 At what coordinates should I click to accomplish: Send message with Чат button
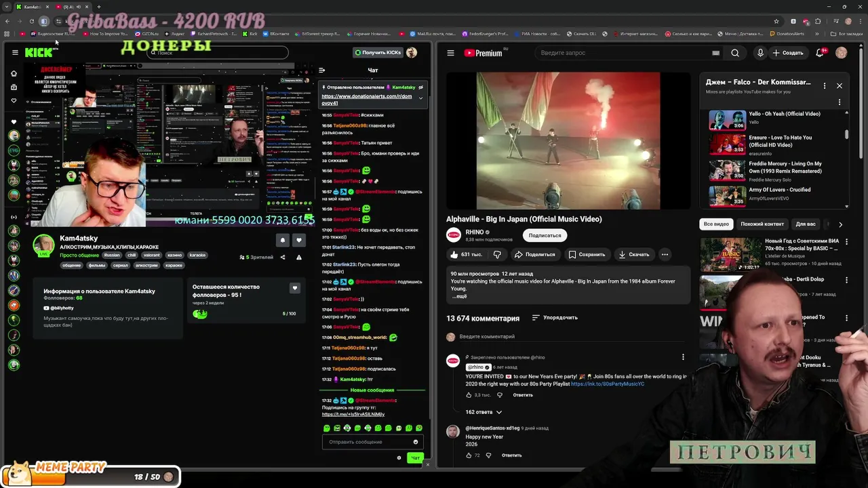415,457
